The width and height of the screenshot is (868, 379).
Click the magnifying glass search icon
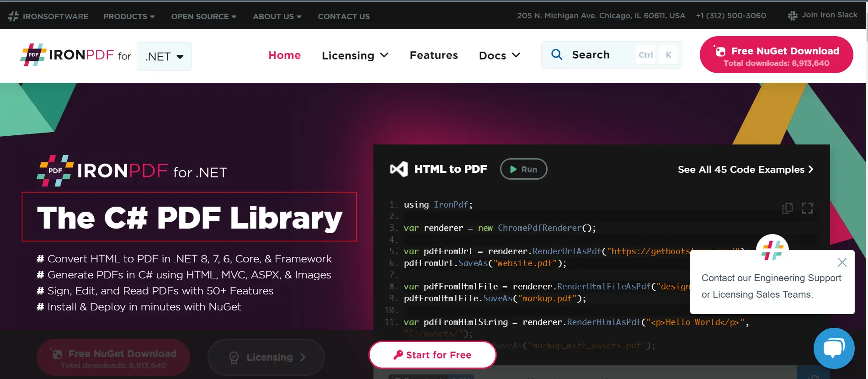tap(557, 54)
